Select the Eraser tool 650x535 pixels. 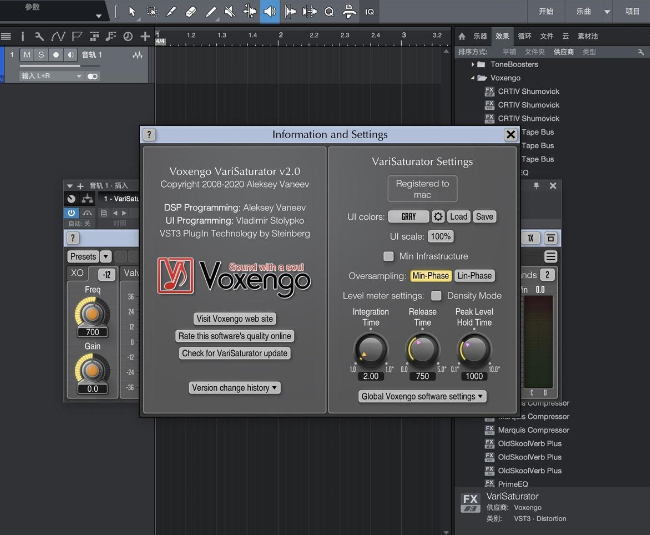click(x=191, y=12)
